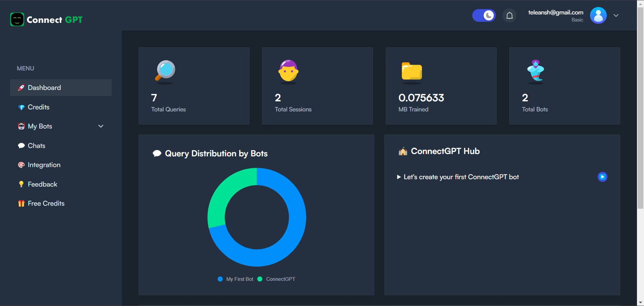Click the gift icon beside Free Credits
The height and width of the screenshot is (306, 644).
(x=21, y=203)
